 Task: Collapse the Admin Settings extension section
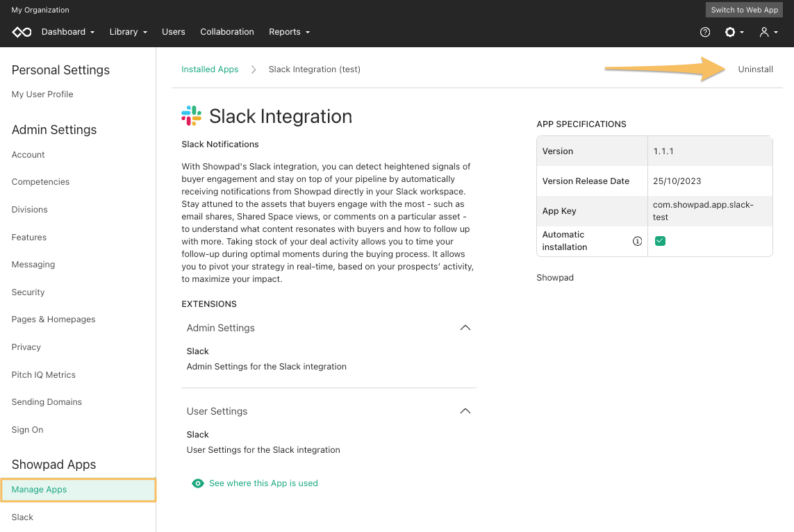pyautogui.click(x=465, y=328)
